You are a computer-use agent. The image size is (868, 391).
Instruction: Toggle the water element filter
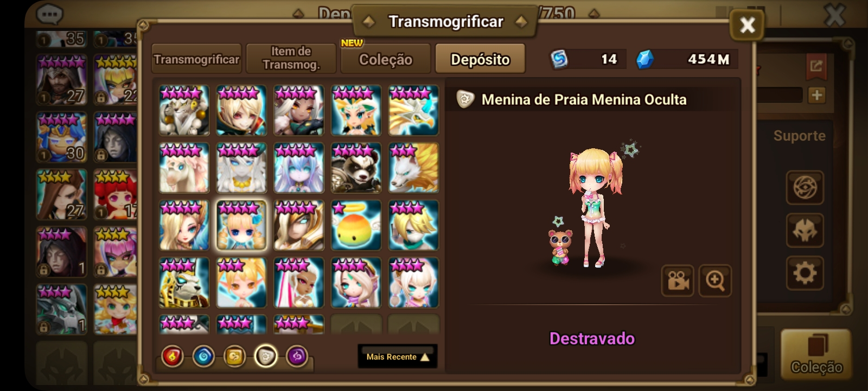(203, 357)
